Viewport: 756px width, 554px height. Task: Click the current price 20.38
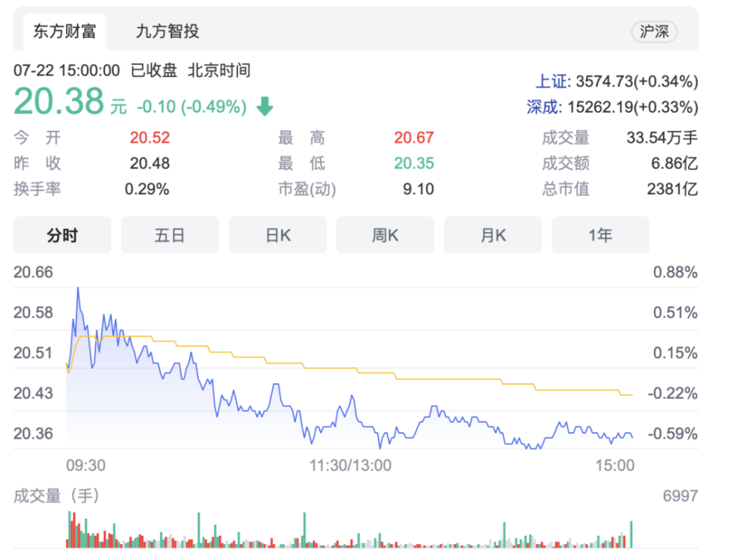coord(59,101)
